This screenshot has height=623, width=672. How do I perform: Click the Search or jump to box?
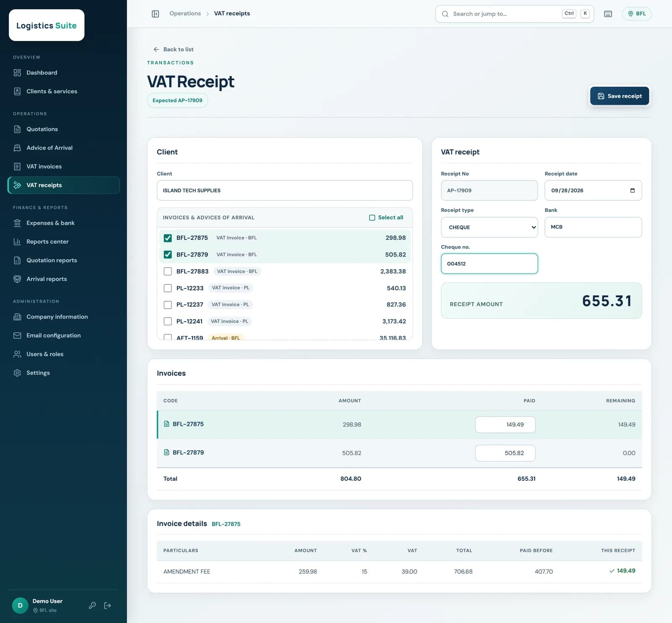pyautogui.click(x=514, y=14)
